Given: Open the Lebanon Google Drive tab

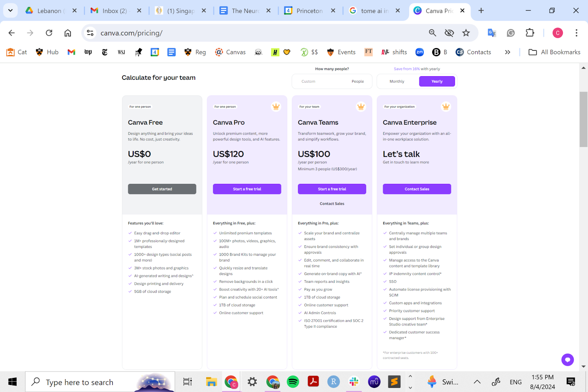Looking at the screenshot, I should [x=46, y=11].
